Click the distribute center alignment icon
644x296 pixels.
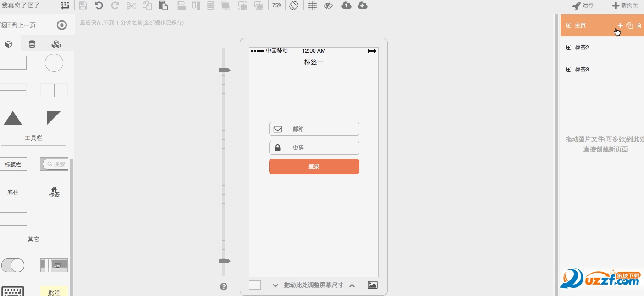(210, 5)
